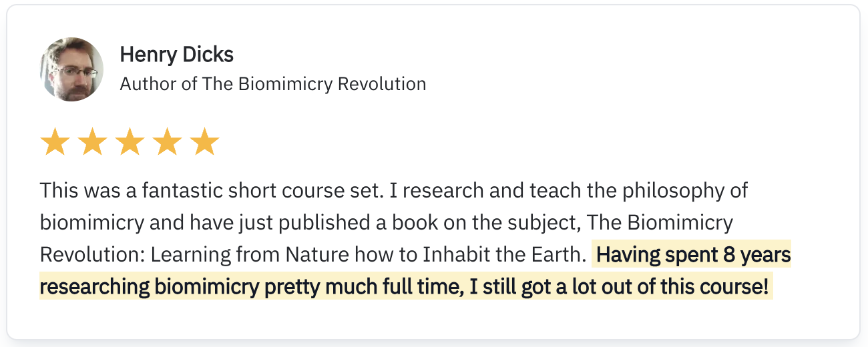Click highlighted text 'Having spent 8 years'
Screen dimensions: 868x347
[x=693, y=255]
